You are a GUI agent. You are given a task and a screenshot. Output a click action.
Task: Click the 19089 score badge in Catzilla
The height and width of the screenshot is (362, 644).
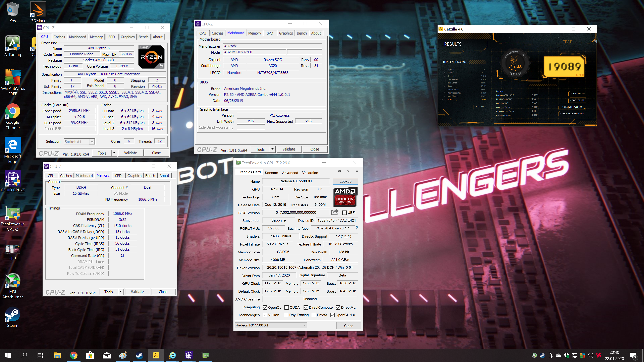click(565, 67)
